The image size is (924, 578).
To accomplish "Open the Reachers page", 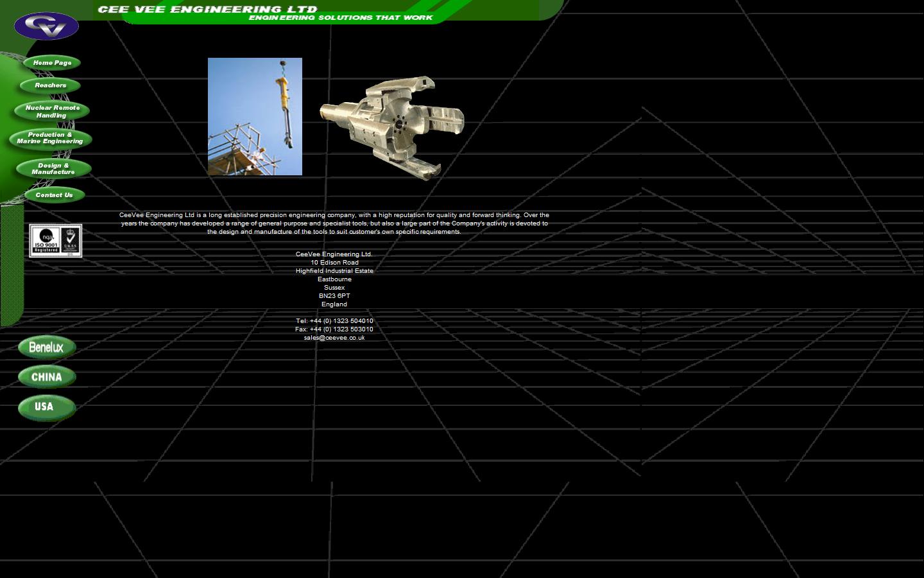I will pos(49,85).
